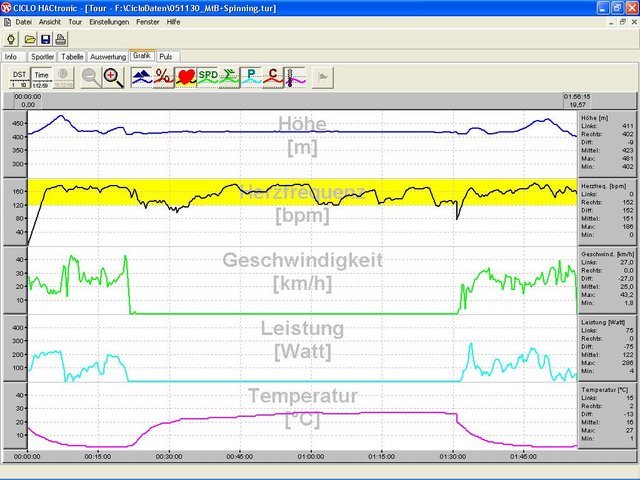The width and height of the screenshot is (640, 480).
Task: Click the CICLO app icon in the title bar
Action: [6, 8]
